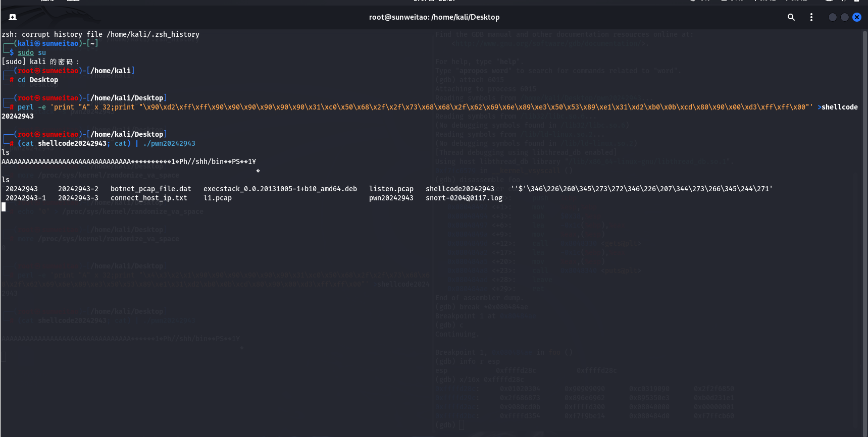868x437 pixels.
Task: Maximize the terminal window
Action: click(845, 17)
